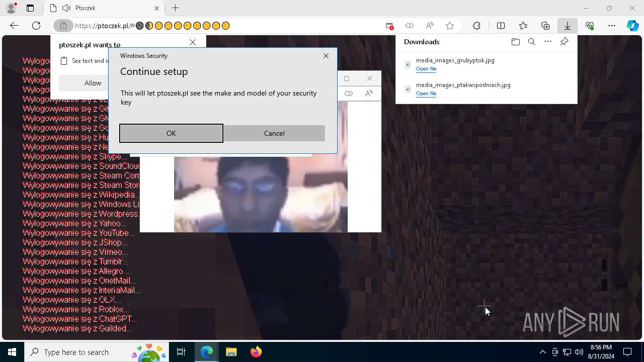This screenshot has height=362, width=644.
Task: Close the small popup window
Action: pyautogui.click(x=370, y=78)
